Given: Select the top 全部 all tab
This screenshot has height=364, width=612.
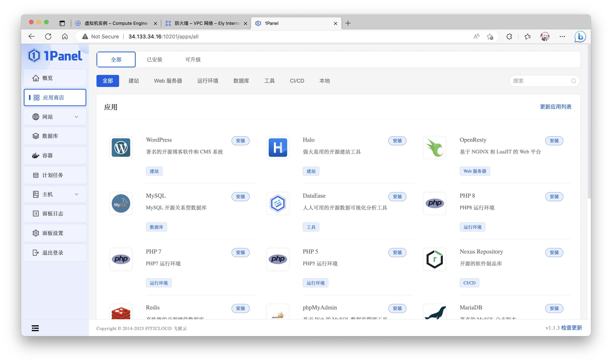Looking at the screenshot, I should pyautogui.click(x=116, y=60).
